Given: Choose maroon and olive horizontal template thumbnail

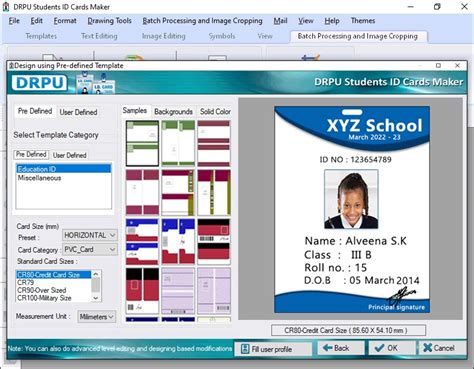Looking at the screenshot, I should coord(178,192).
